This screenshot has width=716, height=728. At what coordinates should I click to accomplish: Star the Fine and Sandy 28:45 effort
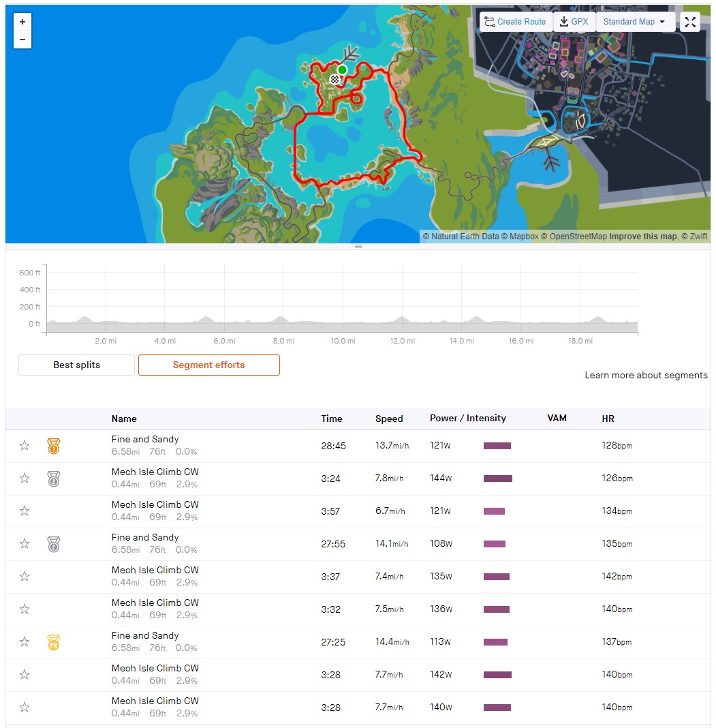25,446
